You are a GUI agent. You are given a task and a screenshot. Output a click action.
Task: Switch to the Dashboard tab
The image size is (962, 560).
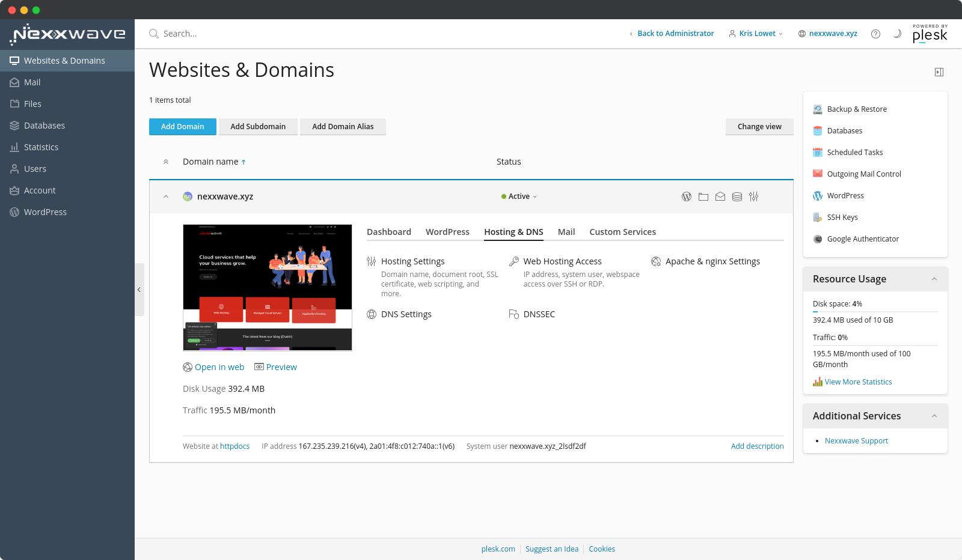389,232
